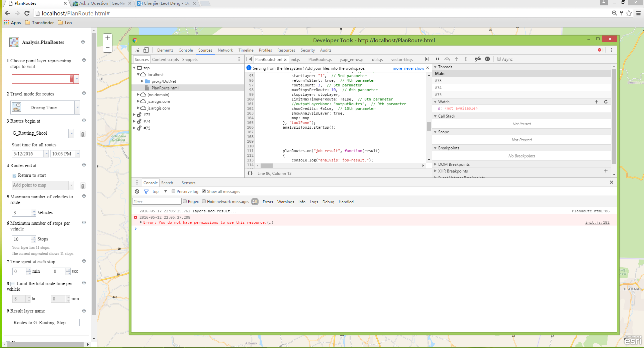
Task: Check the Hide network messages option
Action: click(x=204, y=202)
